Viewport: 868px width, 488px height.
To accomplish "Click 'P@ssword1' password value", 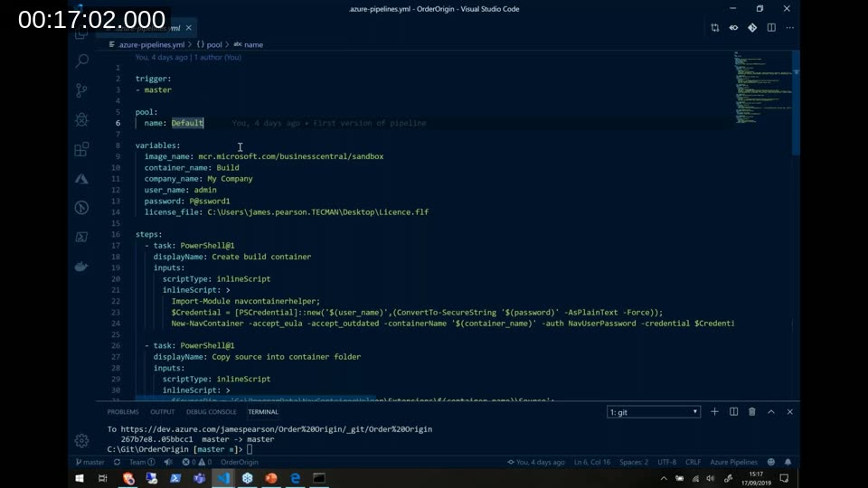I will point(209,202).
